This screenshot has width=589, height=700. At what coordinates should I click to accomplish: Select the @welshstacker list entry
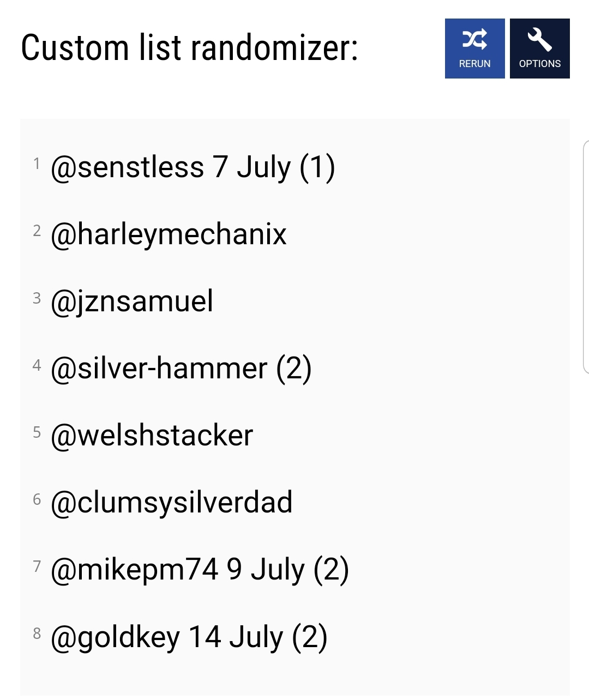(152, 436)
